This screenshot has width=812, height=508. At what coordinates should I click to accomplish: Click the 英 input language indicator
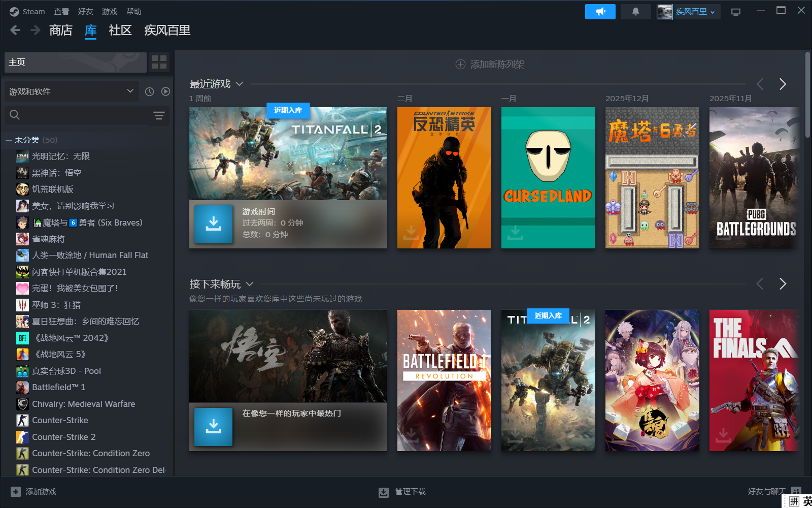point(807,502)
